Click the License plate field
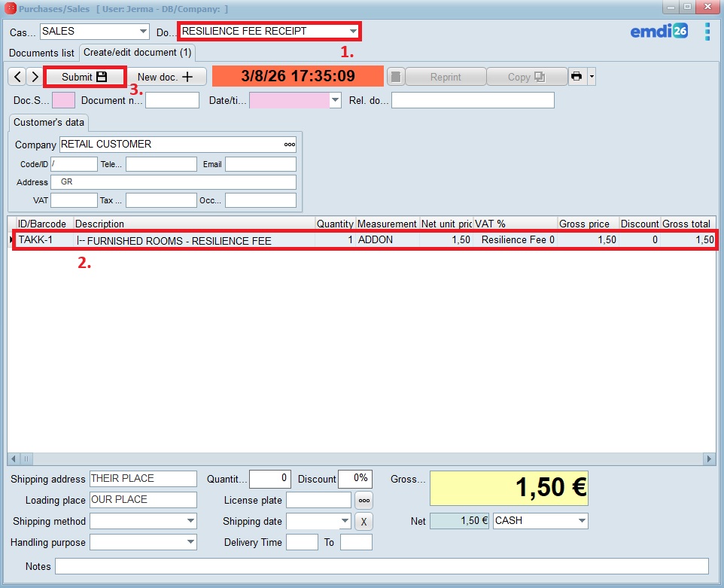 click(318, 500)
